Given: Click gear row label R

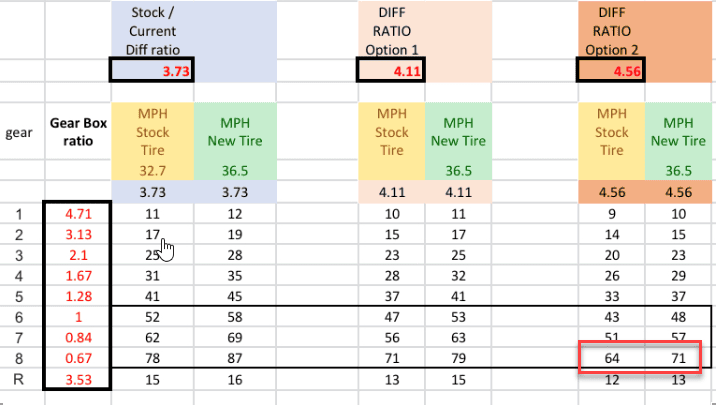Looking at the screenshot, I should [19, 379].
